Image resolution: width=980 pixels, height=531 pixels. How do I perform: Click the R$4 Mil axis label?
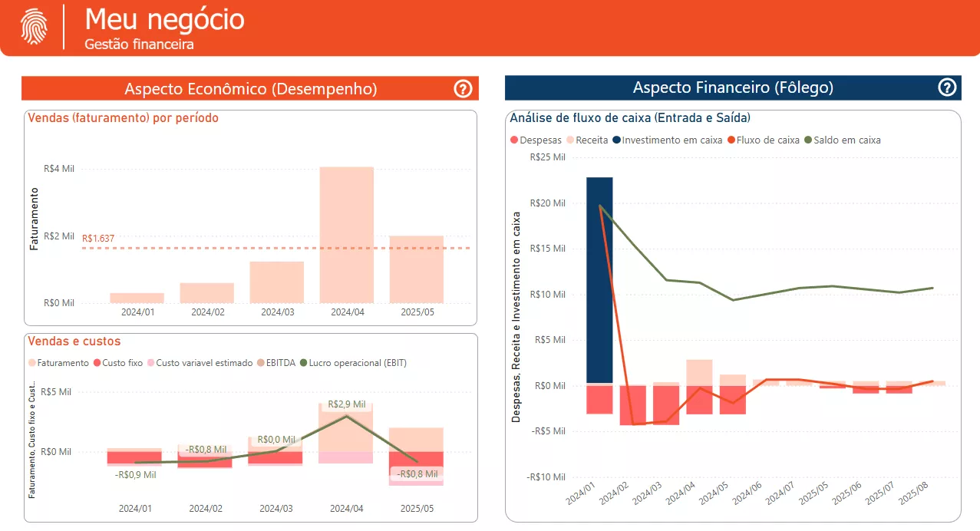coord(59,169)
